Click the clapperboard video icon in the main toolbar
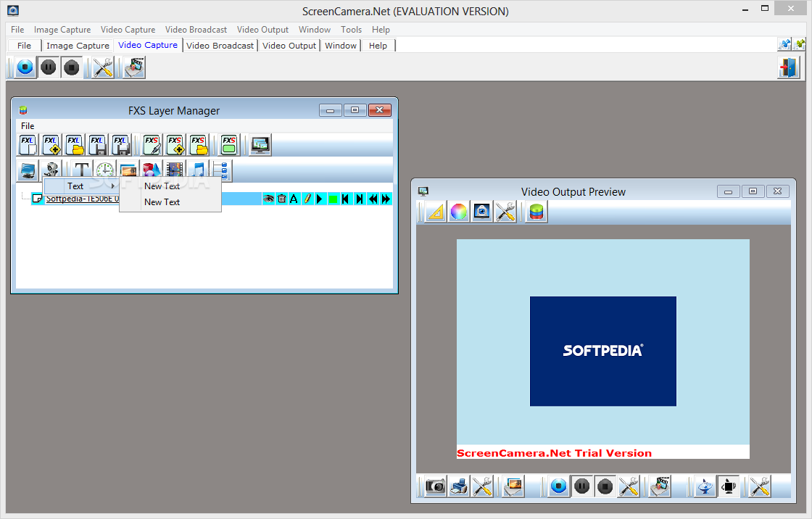Image resolution: width=812 pixels, height=519 pixels. click(x=134, y=67)
